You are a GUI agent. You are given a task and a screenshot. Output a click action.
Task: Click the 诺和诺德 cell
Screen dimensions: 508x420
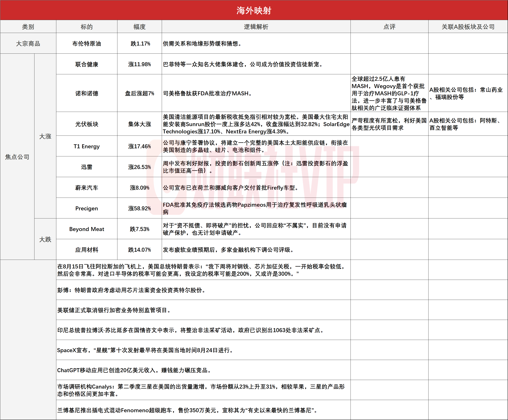coord(87,93)
